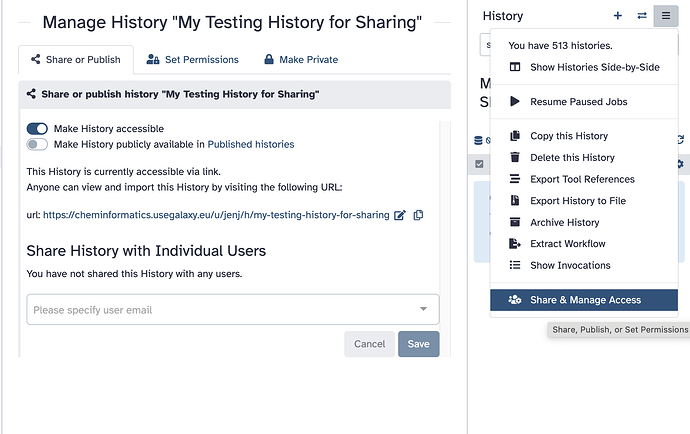This screenshot has width=690, height=434.
Task: Select Copy this History
Action: 584,136
